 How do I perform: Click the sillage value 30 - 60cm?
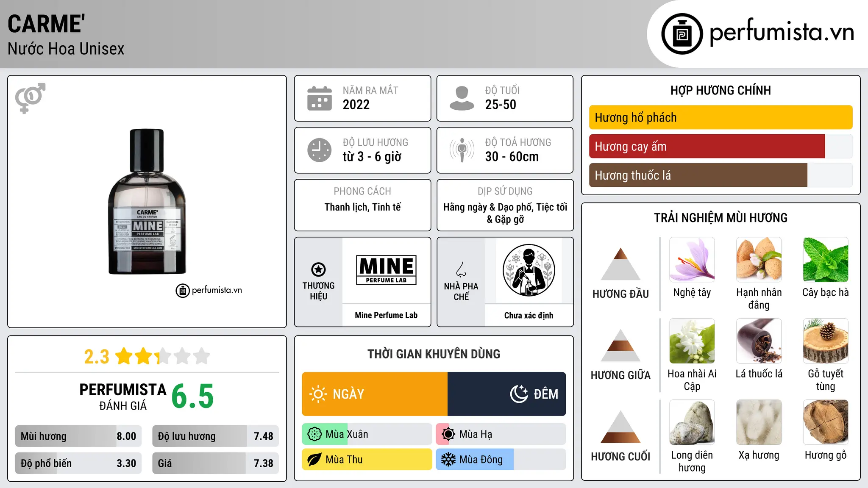click(512, 157)
